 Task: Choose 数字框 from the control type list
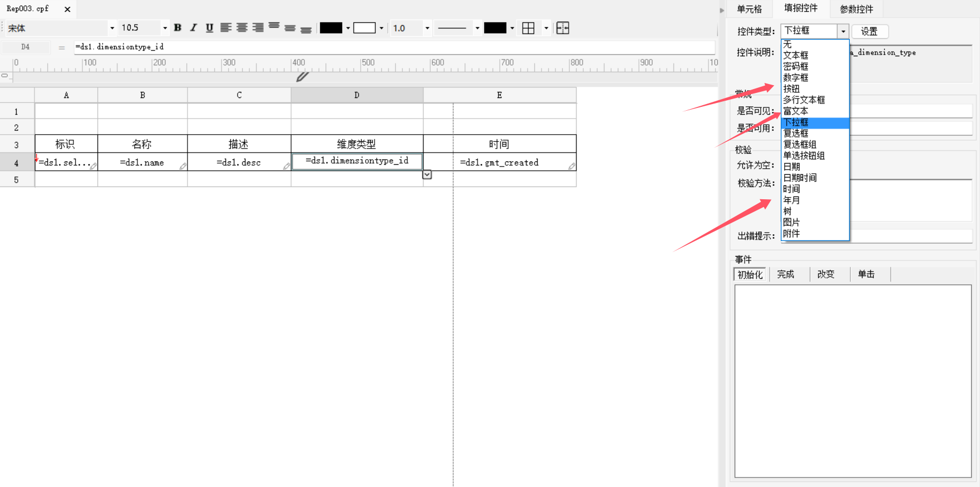pyautogui.click(x=815, y=77)
